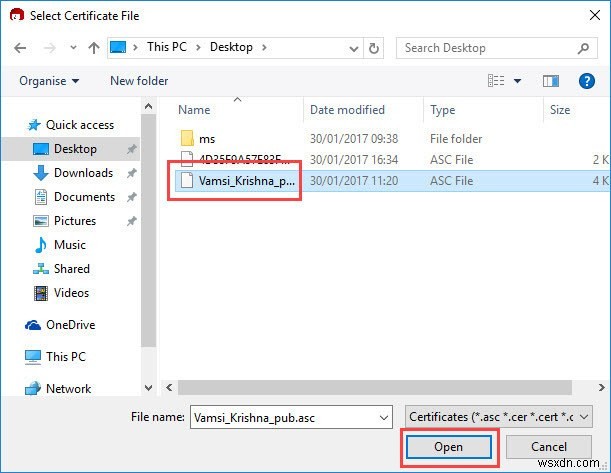Expand the chevron after Desktop in path
Viewport: 611px width, 473px height.
tap(265, 48)
